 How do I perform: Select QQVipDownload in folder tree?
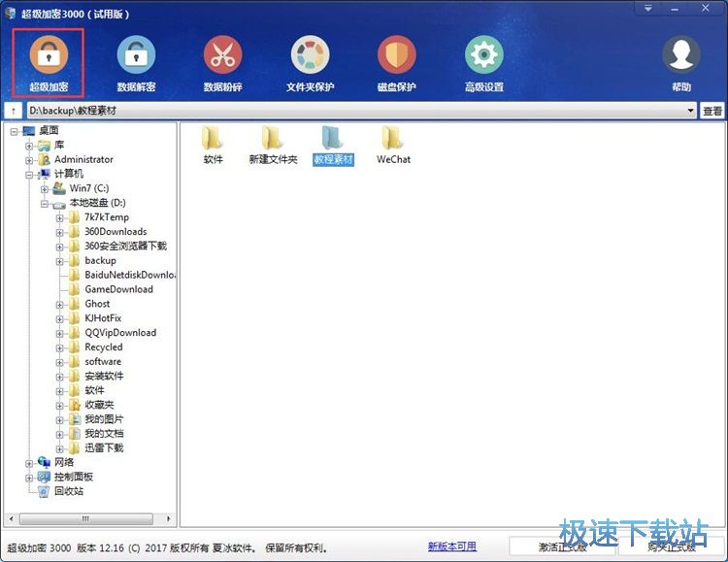pyautogui.click(x=120, y=332)
